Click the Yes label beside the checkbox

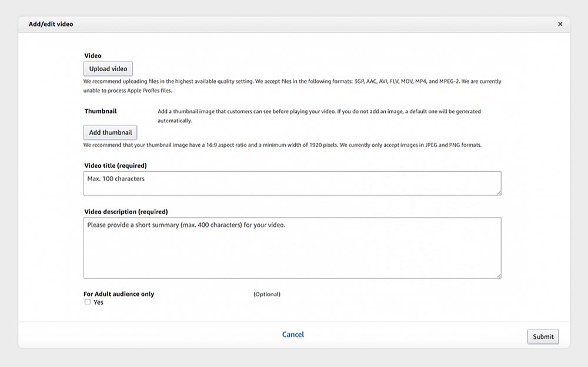[x=98, y=302]
